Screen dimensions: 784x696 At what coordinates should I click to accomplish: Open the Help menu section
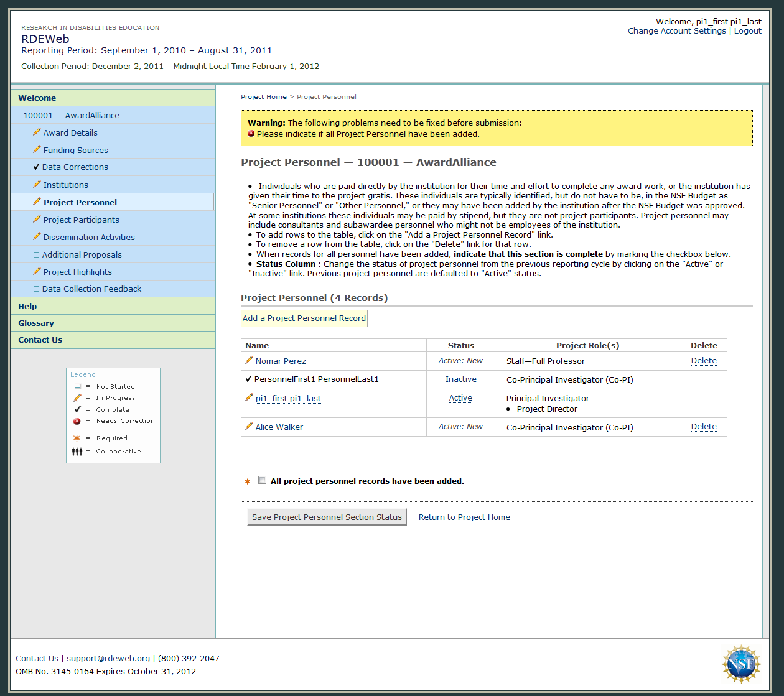pos(27,306)
